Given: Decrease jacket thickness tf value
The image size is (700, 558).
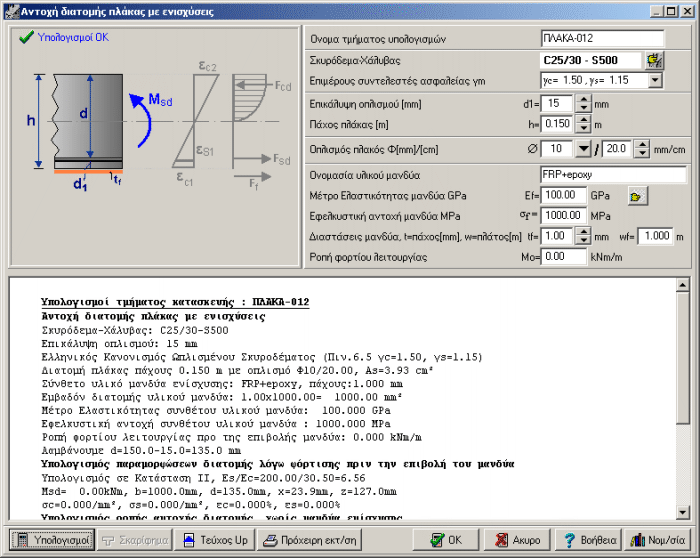Looking at the screenshot, I should (x=583, y=241).
